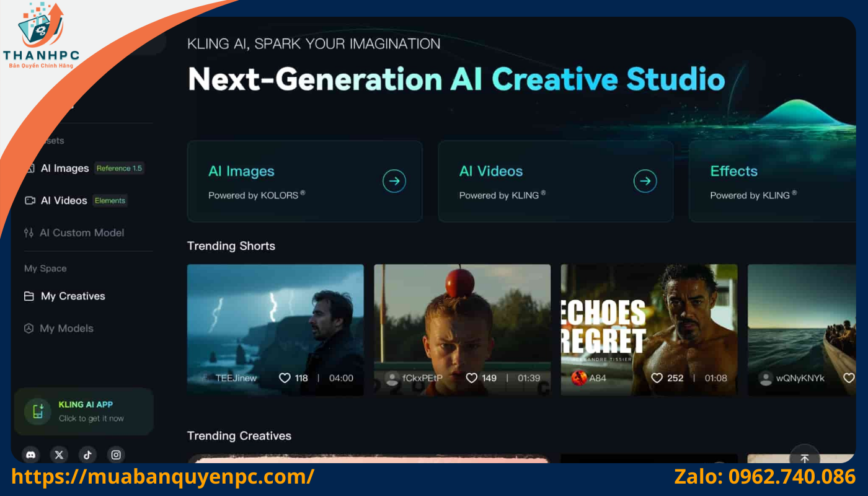The width and height of the screenshot is (868, 496).
Task: Click the KLING AI APP get it now banner
Action: (91, 412)
